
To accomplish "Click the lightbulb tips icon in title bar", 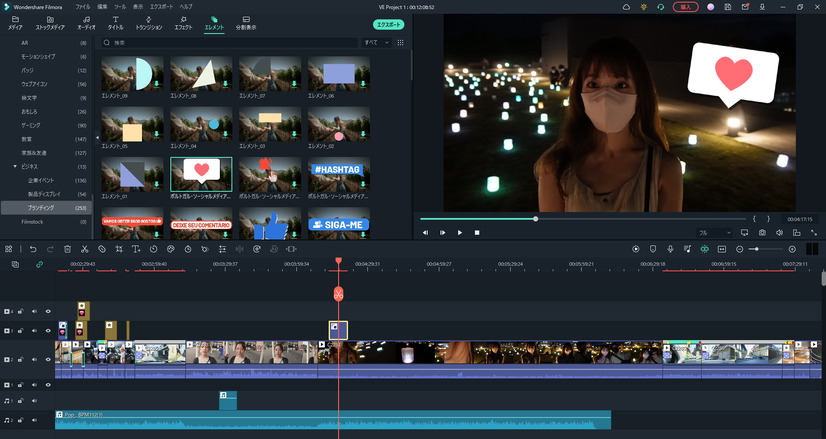I will [643, 7].
